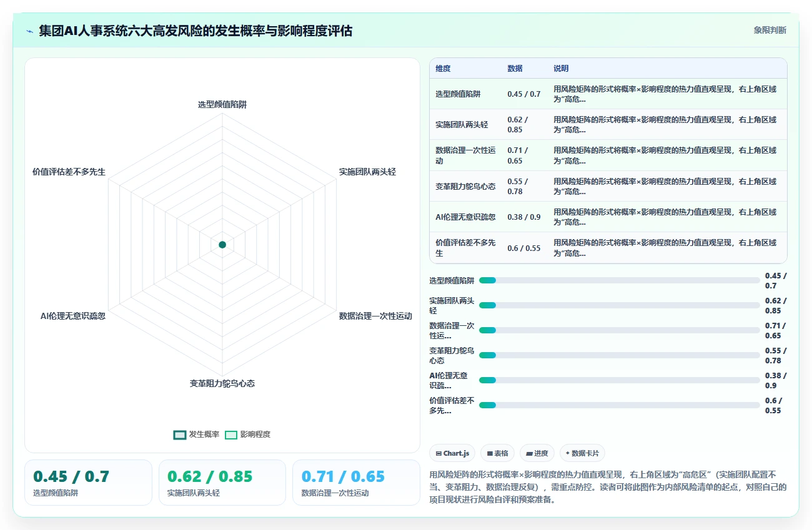Click the 发生概率 legend color box

[180, 434]
